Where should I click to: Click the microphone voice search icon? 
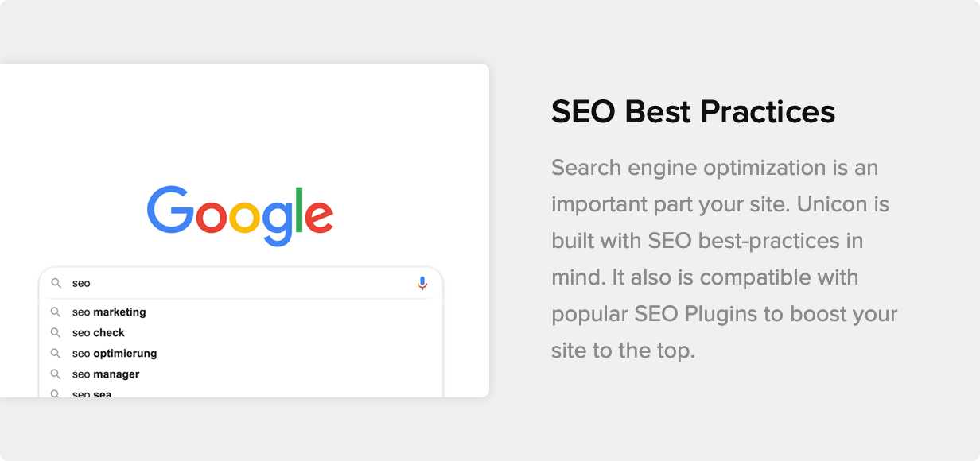(422, 283)
